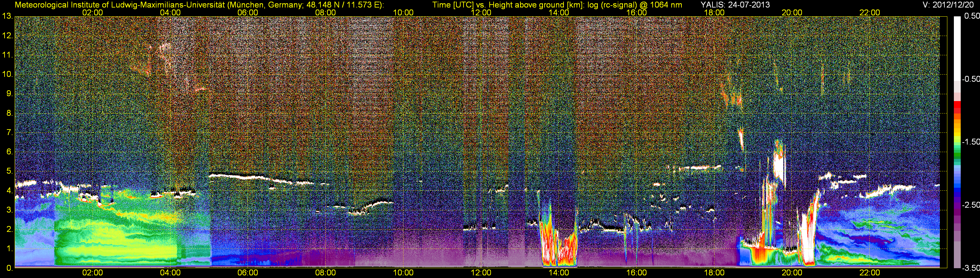Click the "12:00" label on the lower time axis

[481, 273]
